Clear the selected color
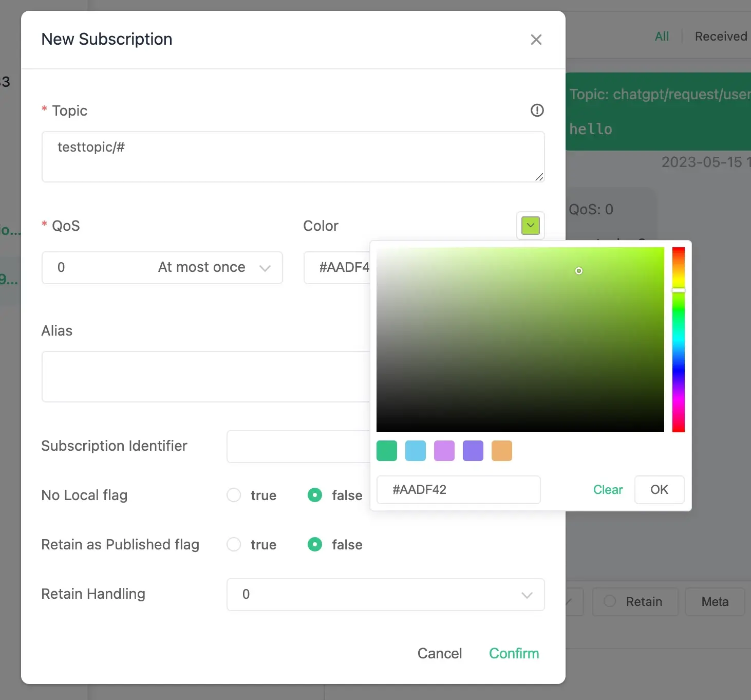The height and width of the screenshot is (700, 751). point(608,490)
